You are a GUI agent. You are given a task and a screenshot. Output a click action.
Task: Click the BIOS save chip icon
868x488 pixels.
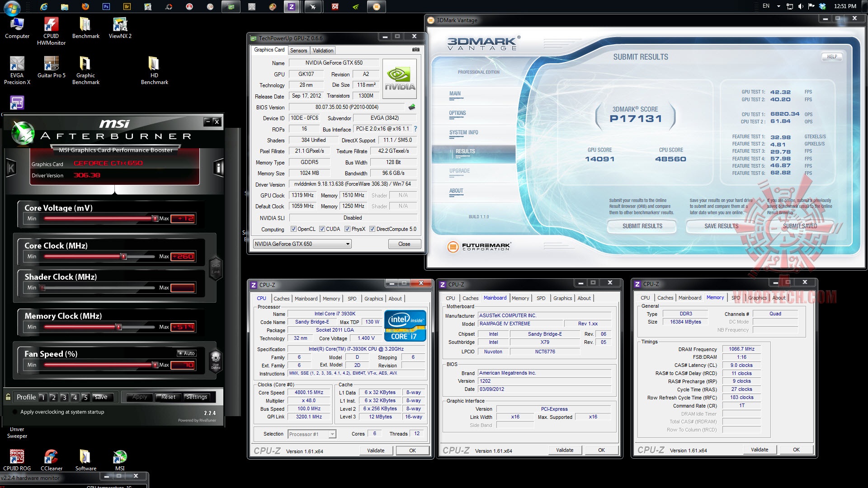pyautogui.click(x=411, y=107)
